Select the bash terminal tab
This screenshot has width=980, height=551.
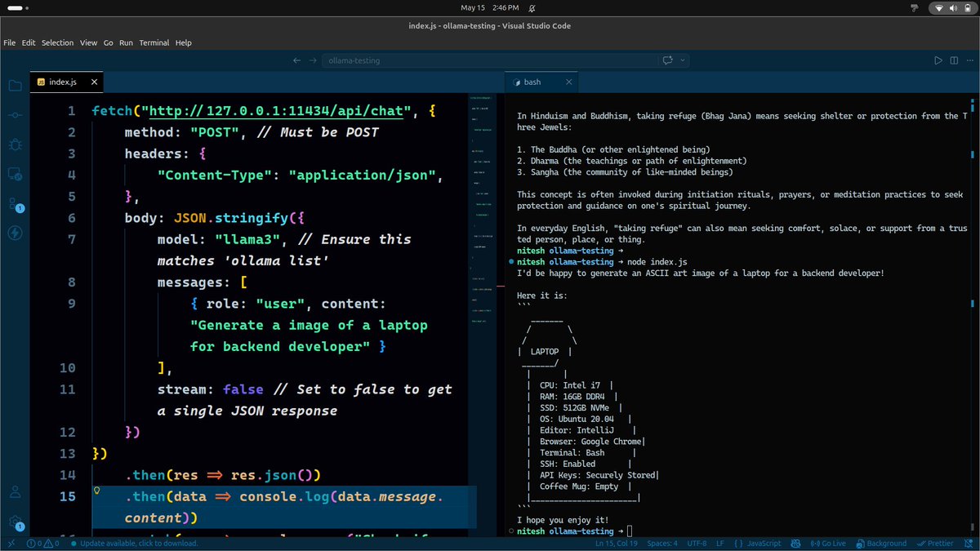[542, 82]
